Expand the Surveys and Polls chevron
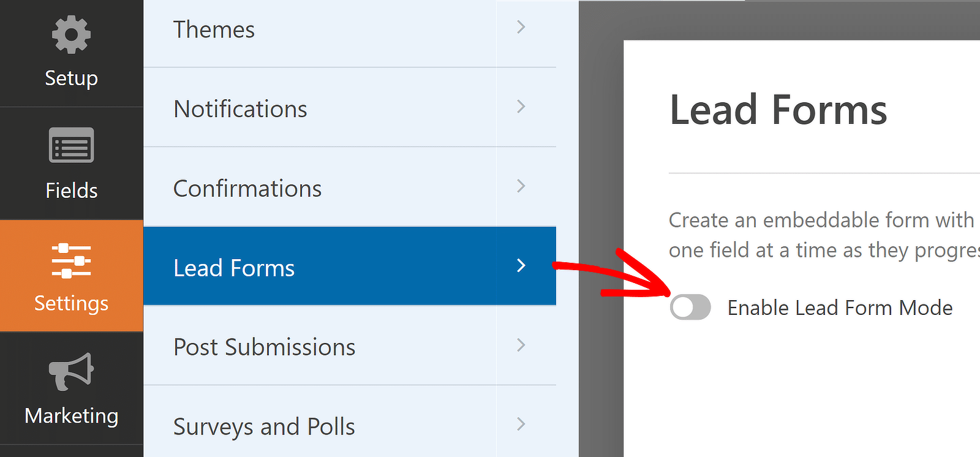The width and height of the screenshot is (980, 457). point(521,424)
